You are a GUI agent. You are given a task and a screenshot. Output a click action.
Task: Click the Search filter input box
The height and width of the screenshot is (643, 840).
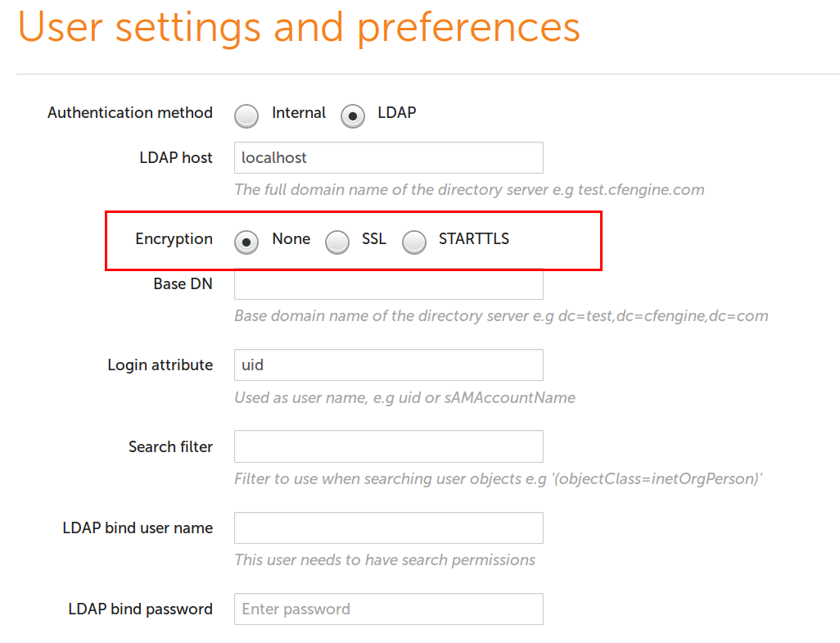[x=388, y=446]
